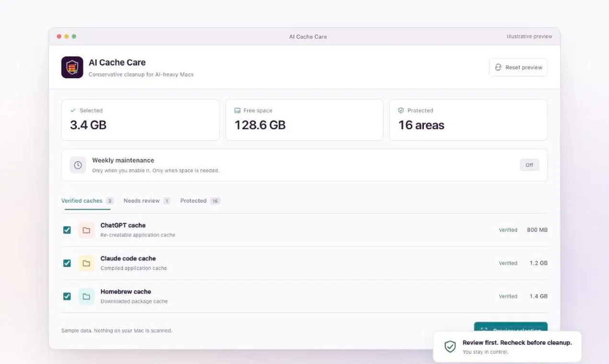The height and width of the screenshot is (364, 609).
Task: Click the checkmark icon beside Selected
Action: (x=73, y=110)
